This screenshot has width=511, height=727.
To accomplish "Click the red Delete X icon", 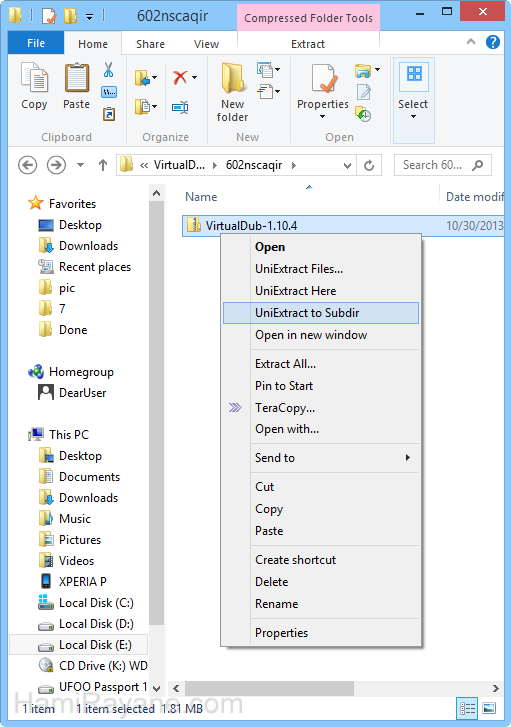I will click(x=180, y=77).
